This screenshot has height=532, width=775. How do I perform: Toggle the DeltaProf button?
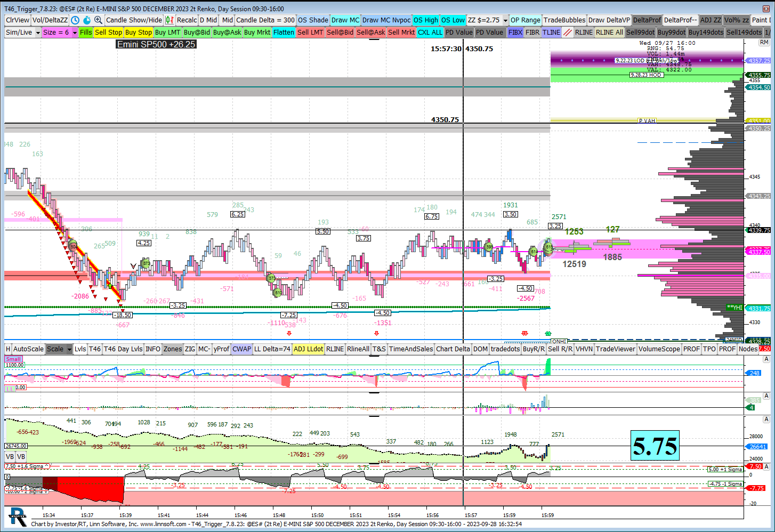pyautogui.click(x=647, y=20)
